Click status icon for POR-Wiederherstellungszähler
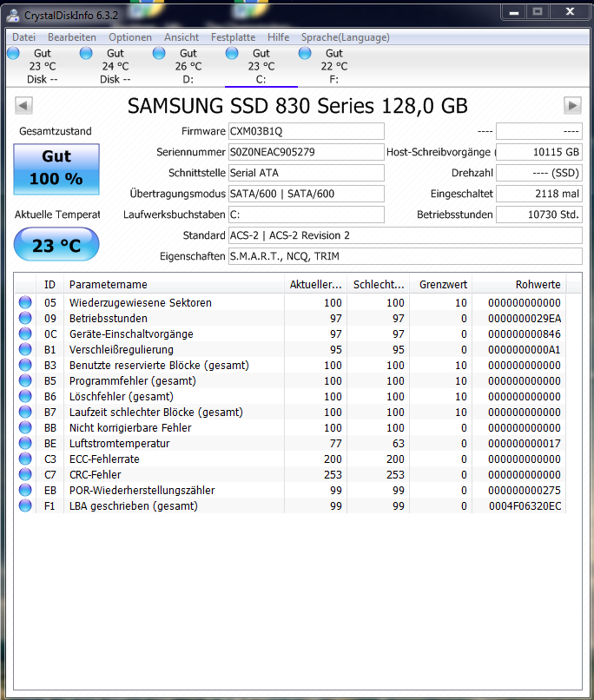The width and height of the screenshot is (594, 700). (25, 490)
